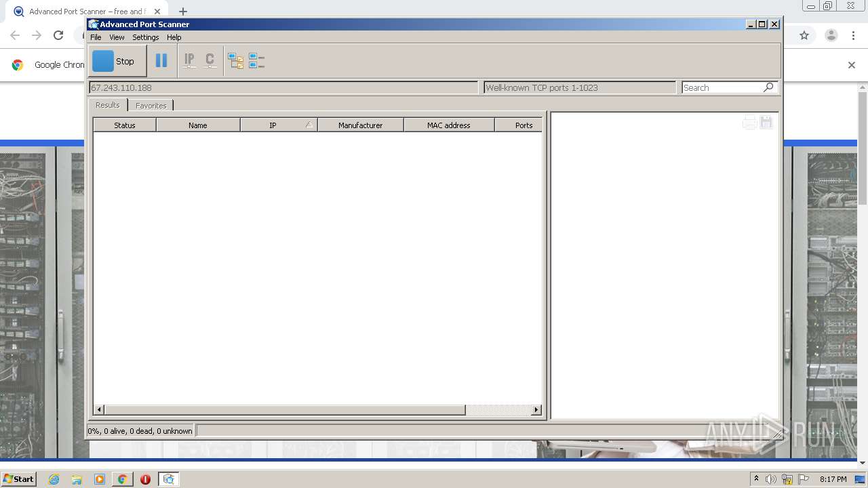The width and height of the screenshot is (868, 488).
Task: Open the View menu
Action: point(117,37)
